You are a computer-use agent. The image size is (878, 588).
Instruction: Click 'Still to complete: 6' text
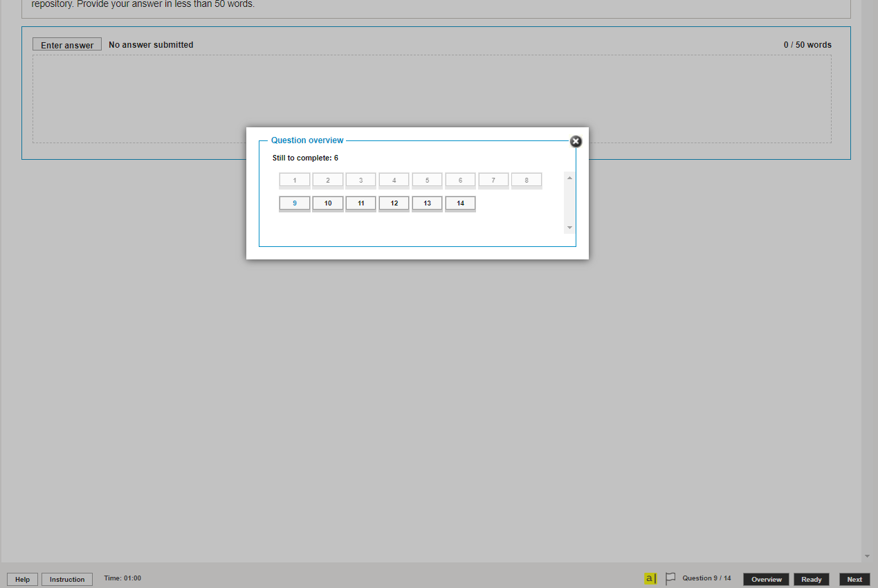coord(305,158)
